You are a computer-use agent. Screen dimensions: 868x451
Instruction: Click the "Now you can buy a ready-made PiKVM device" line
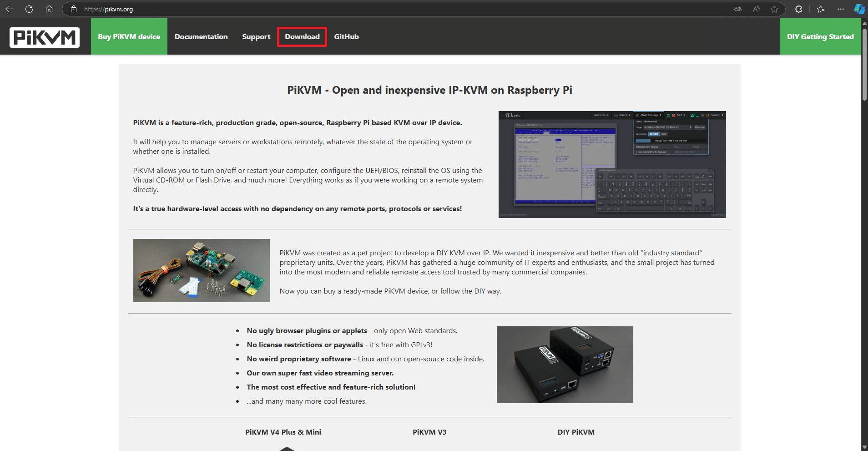(x=390, y=291)
